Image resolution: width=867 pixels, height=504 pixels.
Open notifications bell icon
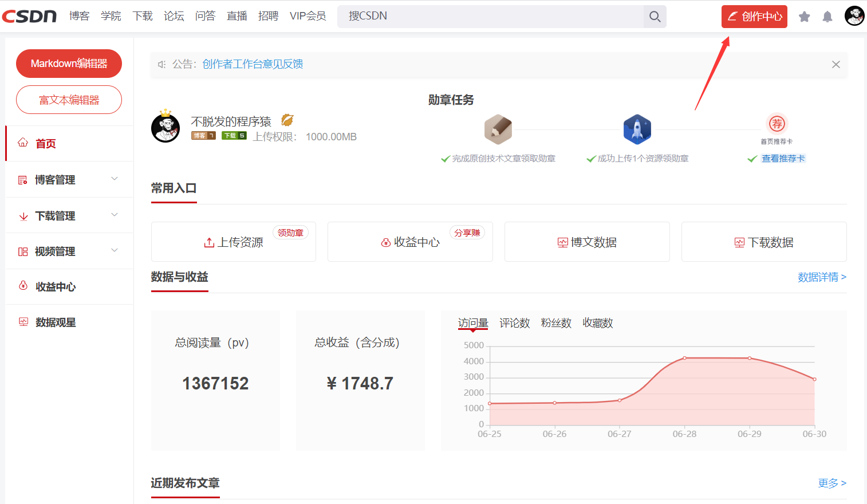coord(827,17)
